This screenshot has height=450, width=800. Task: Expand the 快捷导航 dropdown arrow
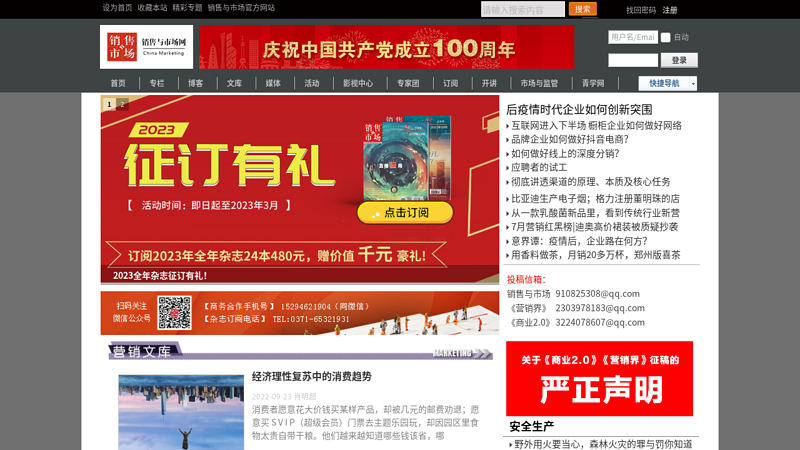point(693,84)
